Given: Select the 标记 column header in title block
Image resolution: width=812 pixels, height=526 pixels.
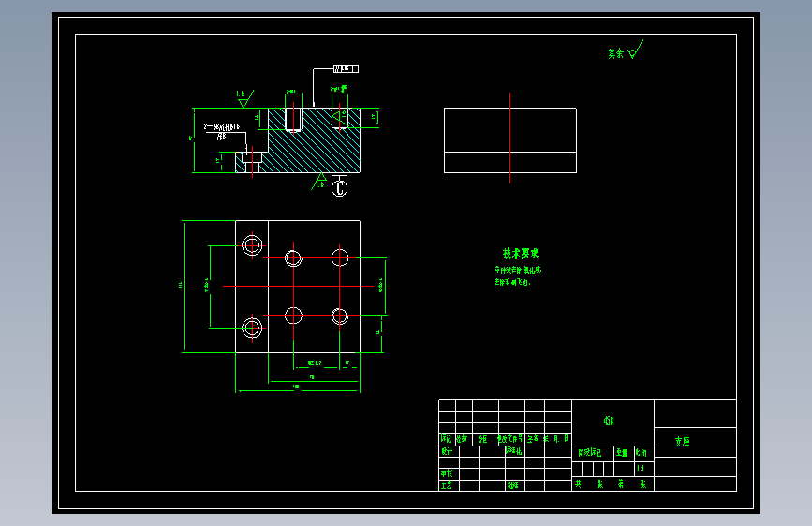Looking at the screenshot, I should 446,439.
